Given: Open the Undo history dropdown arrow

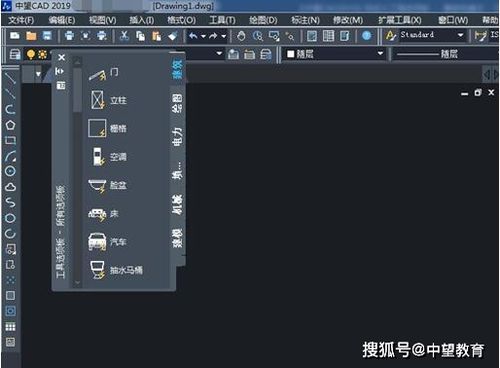Looking at the screenshot, I should [203, 36].
